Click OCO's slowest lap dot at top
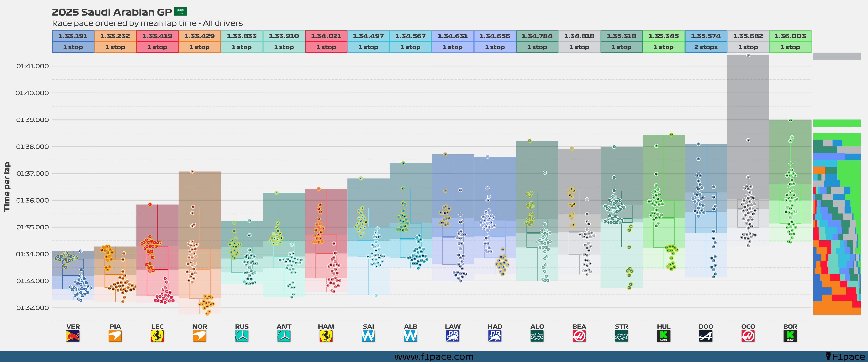Image resolution: width=868 pixels, height=362 pixels. [748, 55]
